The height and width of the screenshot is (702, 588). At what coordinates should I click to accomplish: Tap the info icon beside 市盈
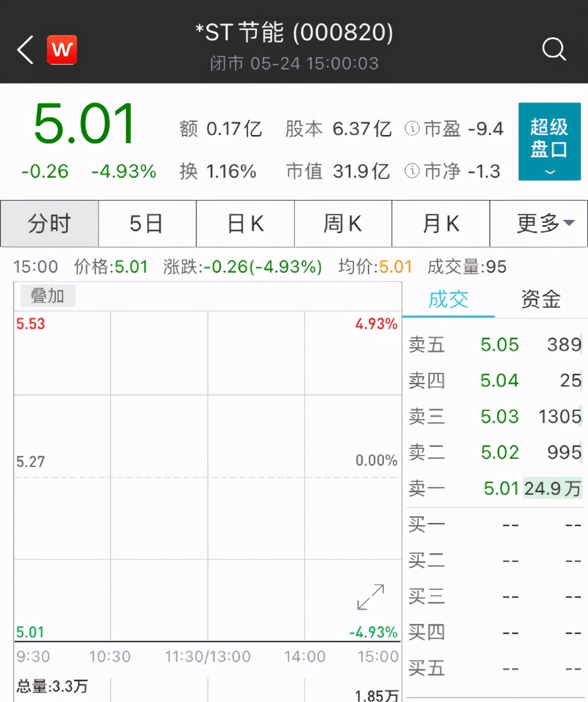click(412, 129)
